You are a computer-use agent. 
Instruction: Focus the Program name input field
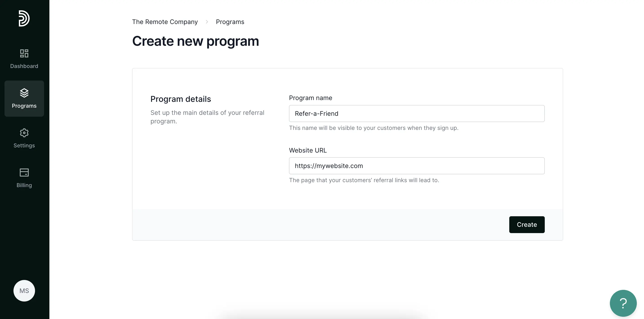point(417,114)
